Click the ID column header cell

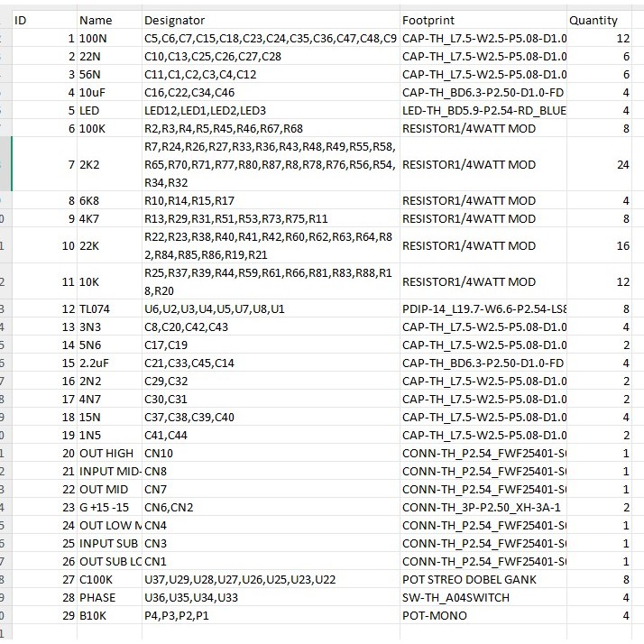click(x=43, y=20)
